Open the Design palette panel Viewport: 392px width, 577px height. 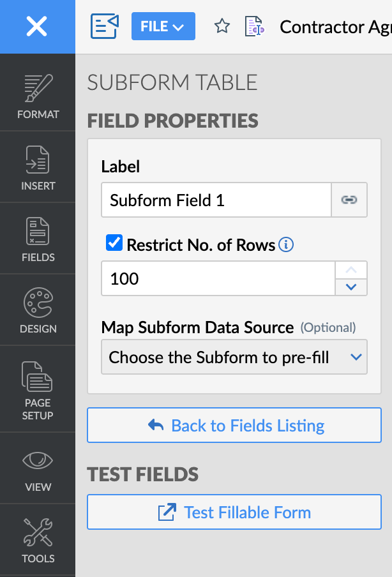(38, 311)
